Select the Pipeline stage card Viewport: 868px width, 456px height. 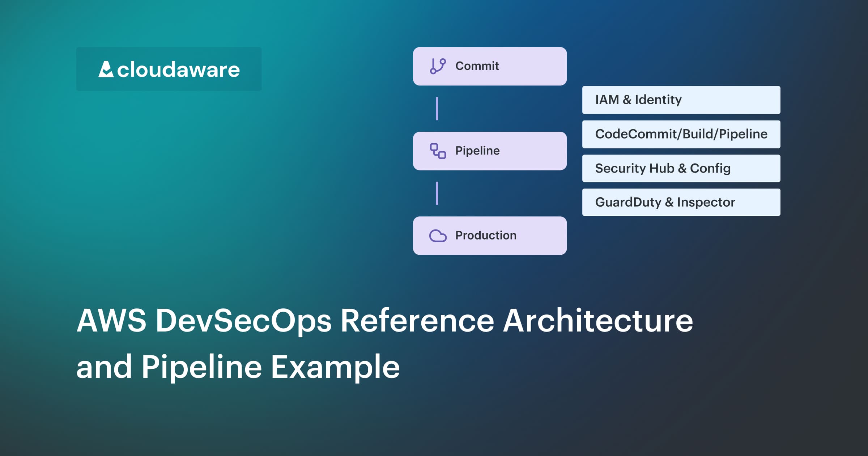pos(490,151)
